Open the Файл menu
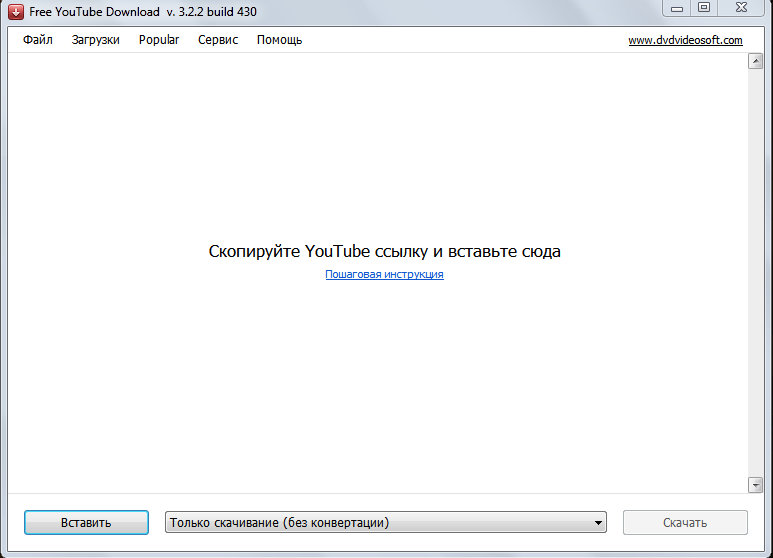The width and height of the screenshot is (773, 558). [37, 40]
